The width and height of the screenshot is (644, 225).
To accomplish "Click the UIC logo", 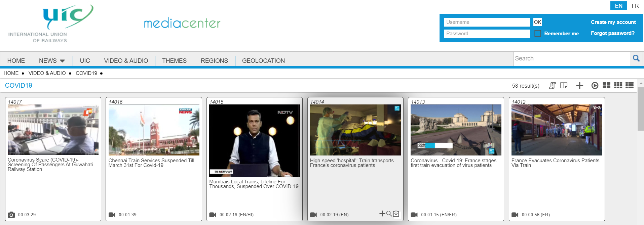I will point(50,24).
